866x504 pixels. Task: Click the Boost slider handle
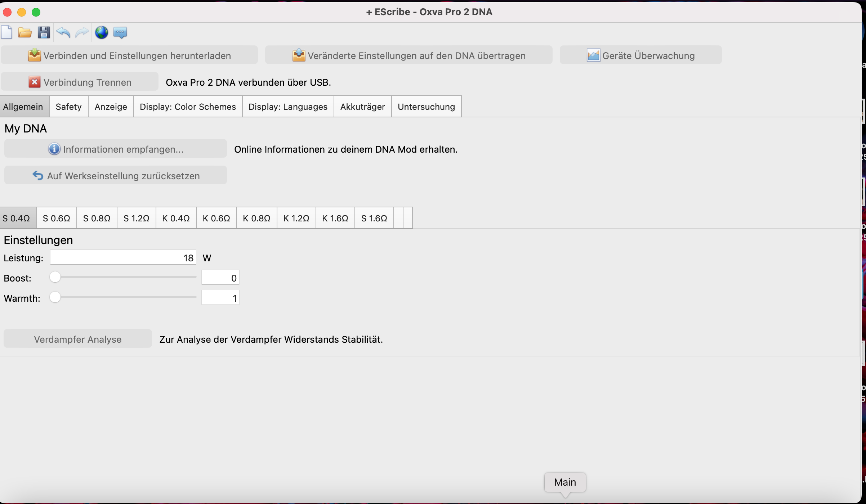click(55, 277)
